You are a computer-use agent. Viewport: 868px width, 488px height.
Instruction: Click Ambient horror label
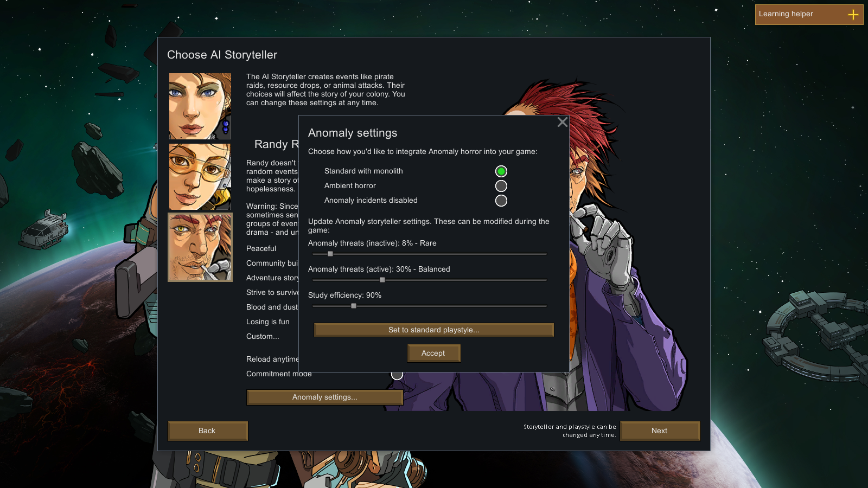350,185
